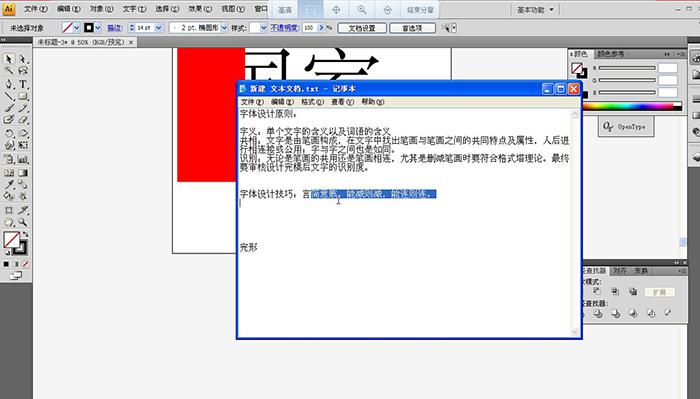Select the Symbol Sprayer tool
Viewport: 700px width, 399px height.
click(x=9, y=159)
